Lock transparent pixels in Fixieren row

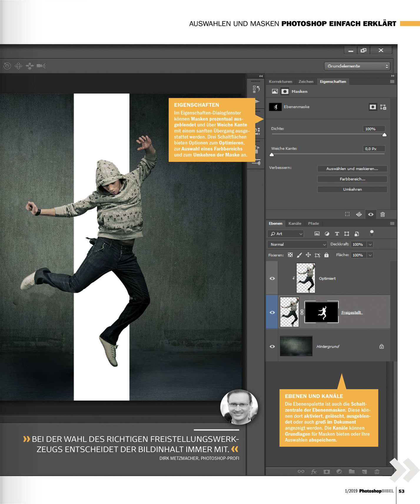click(x=290, y=255)
